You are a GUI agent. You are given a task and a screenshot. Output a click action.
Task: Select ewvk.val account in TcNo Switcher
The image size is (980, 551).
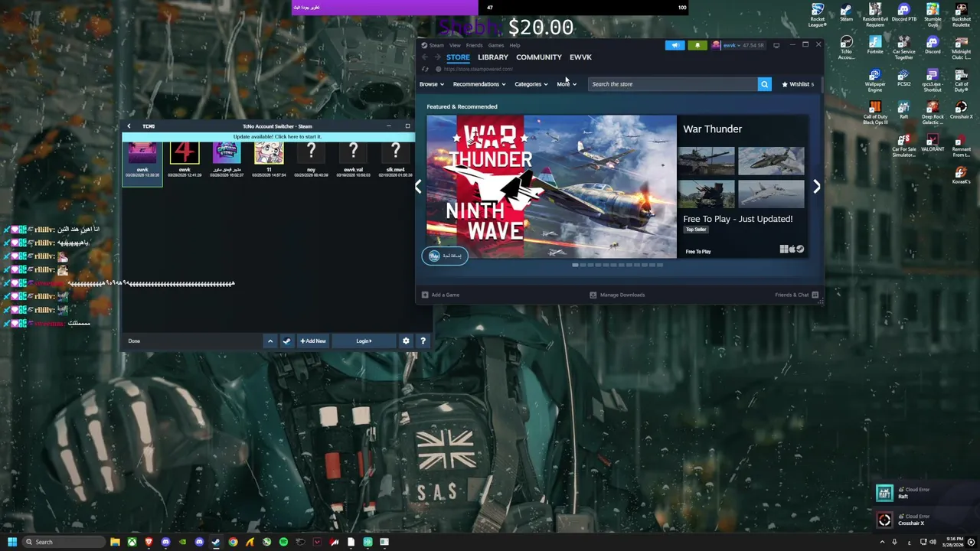click(353, 160)
